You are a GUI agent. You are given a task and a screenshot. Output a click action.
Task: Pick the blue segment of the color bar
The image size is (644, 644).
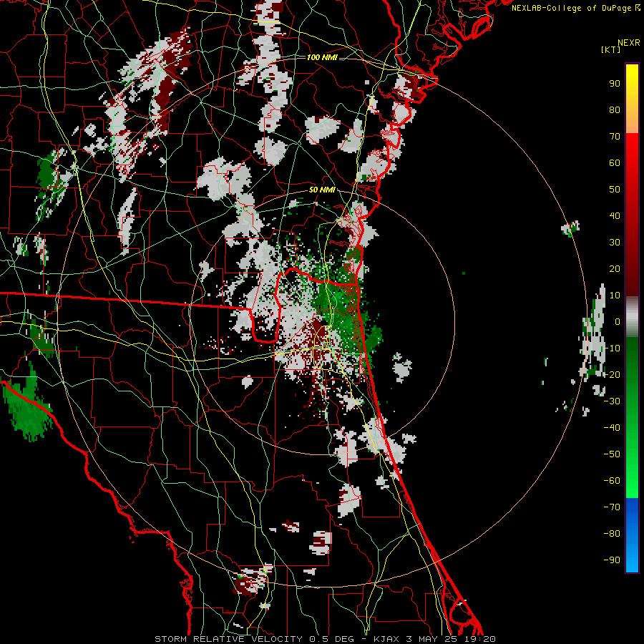tap(632, 535)
